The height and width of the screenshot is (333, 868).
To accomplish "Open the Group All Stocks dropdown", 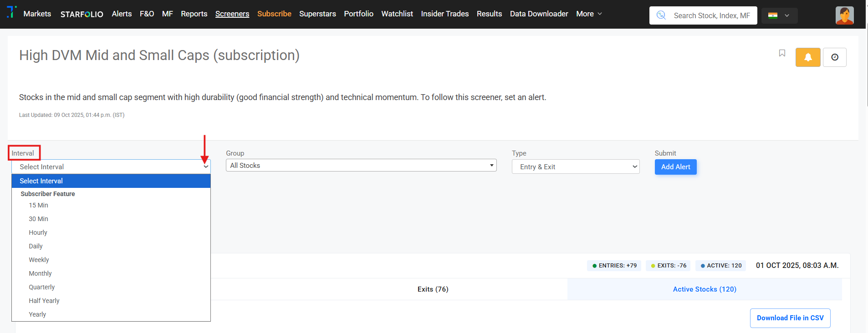I will (x=361, y=166).
